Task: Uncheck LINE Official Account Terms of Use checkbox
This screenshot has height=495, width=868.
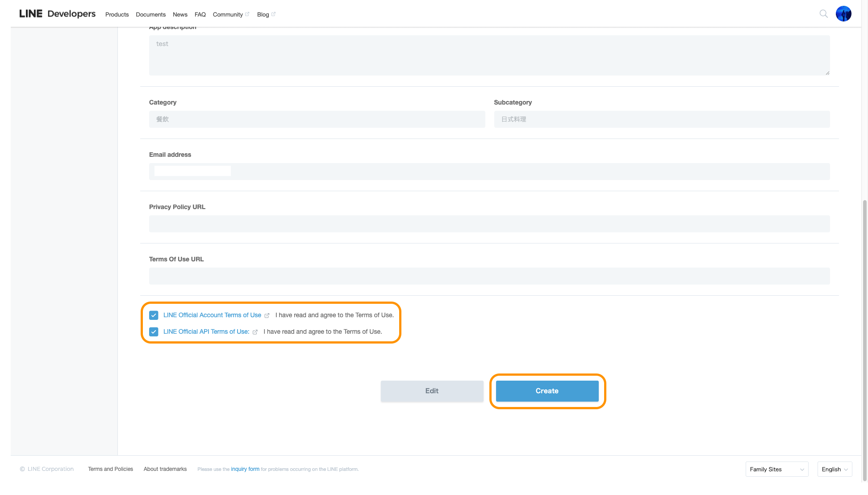Action: [x=154, y=315]
